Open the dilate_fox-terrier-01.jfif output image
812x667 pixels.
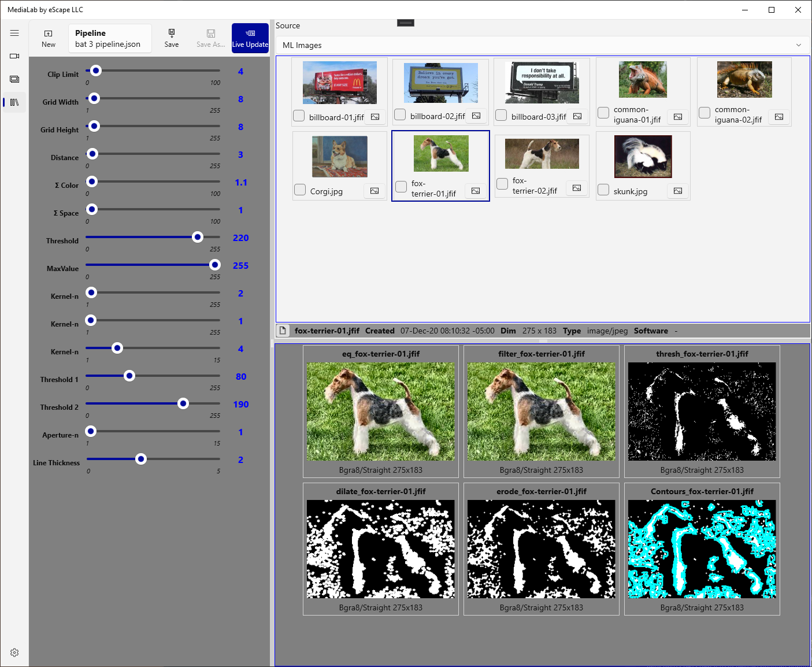(x=381, y=549)
